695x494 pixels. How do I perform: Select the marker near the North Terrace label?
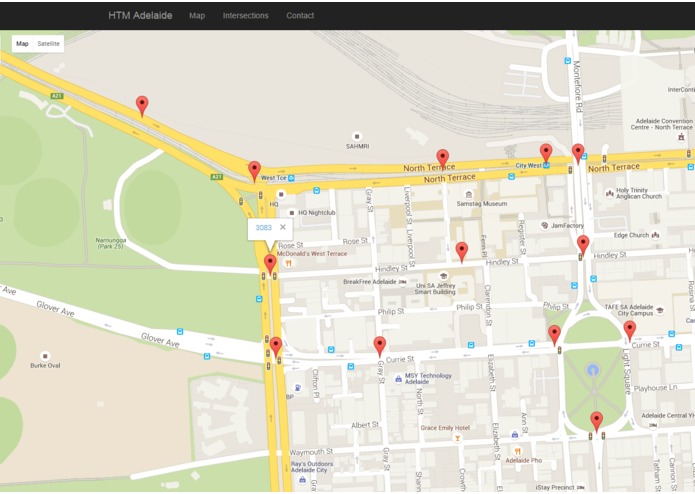click(442, 159)
